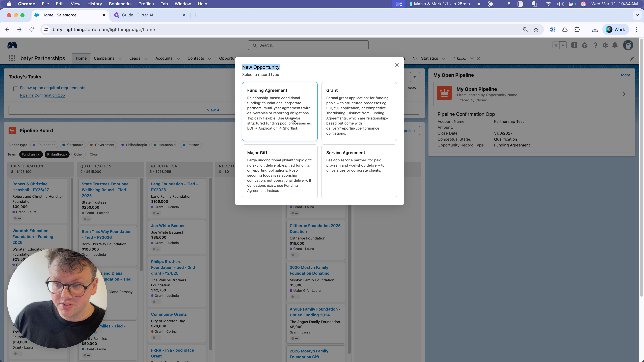Image resolution: width=644 pixels, height=362 pixels.
Task: Toggle the Household funder type filter
Action: [165, 145]
